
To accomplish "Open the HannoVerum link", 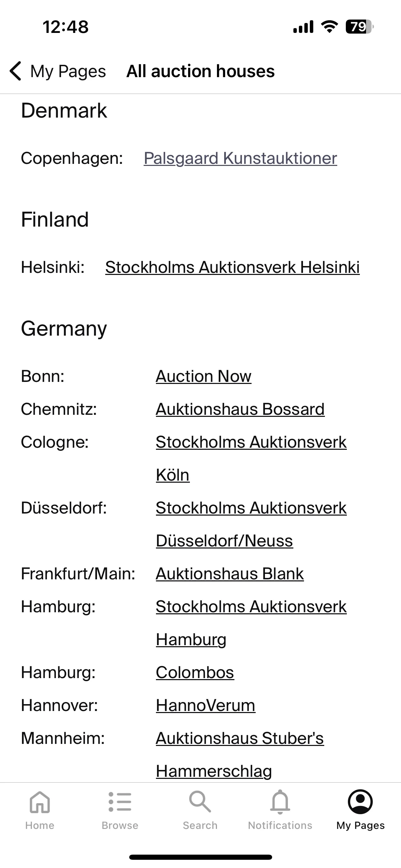I will tap(206, 706).
